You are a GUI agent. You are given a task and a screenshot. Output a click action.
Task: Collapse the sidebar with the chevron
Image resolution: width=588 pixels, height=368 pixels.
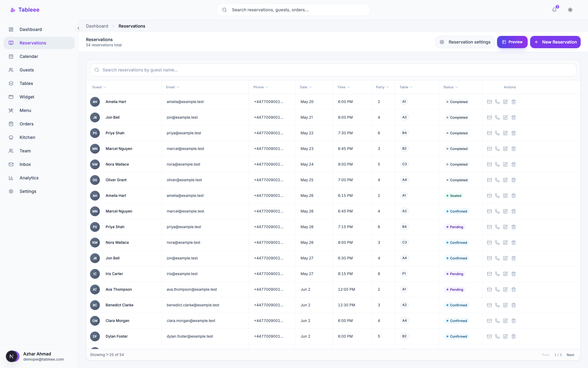tap(78, 28)
